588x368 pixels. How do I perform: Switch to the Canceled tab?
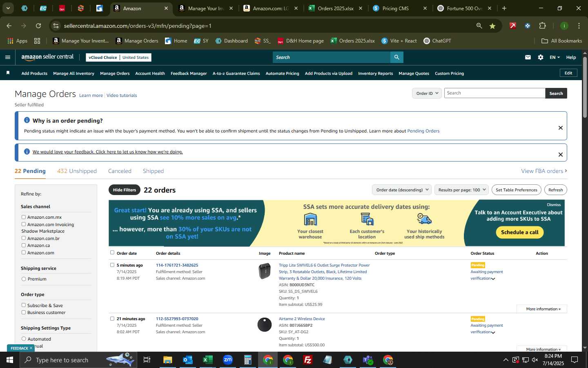(120, 171)
